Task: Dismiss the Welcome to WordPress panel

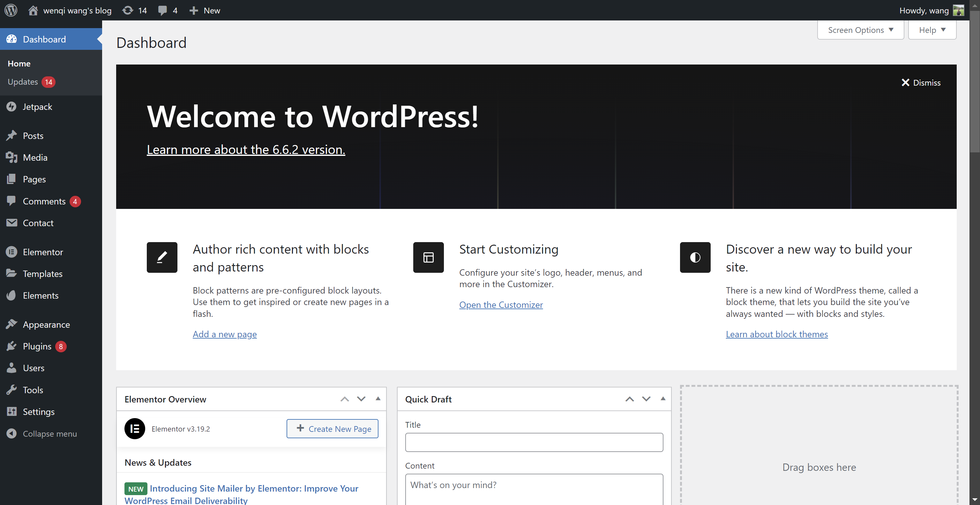Action: click(921, 83)
